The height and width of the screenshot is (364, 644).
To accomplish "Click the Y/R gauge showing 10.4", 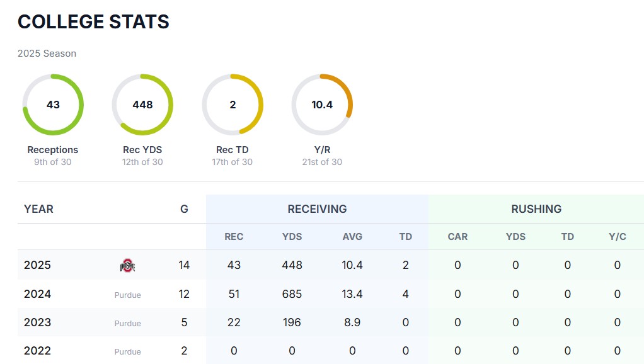I will [322, 105].
